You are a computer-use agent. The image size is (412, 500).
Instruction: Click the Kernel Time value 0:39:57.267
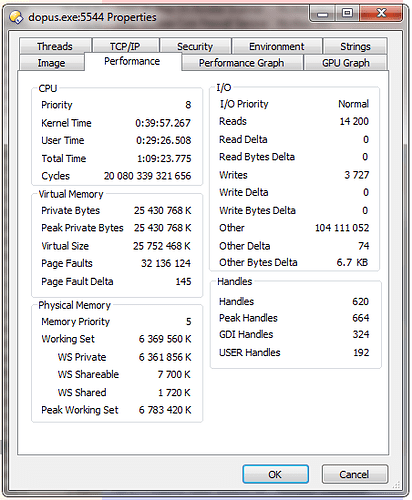163,123
